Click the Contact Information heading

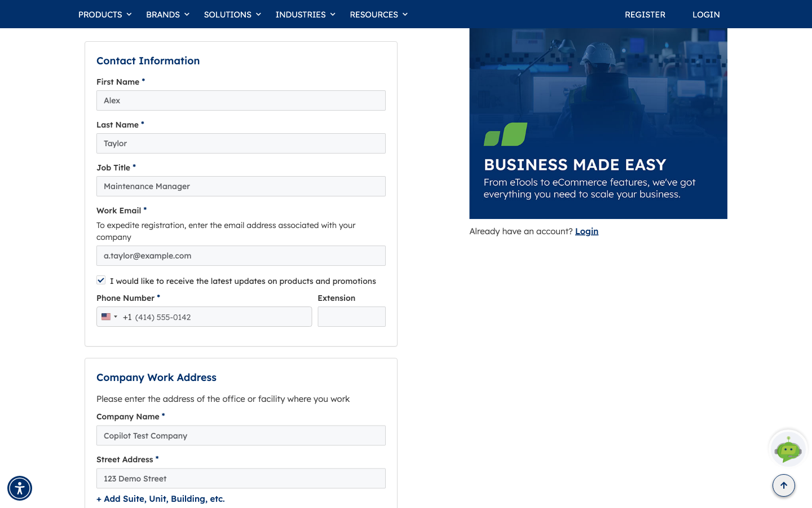point(148,61)
